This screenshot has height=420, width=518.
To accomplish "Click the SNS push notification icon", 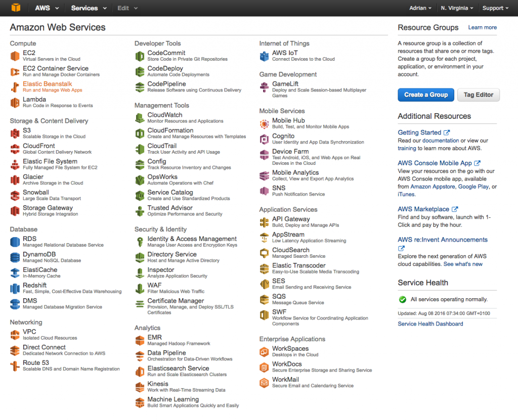I will 265,192.
